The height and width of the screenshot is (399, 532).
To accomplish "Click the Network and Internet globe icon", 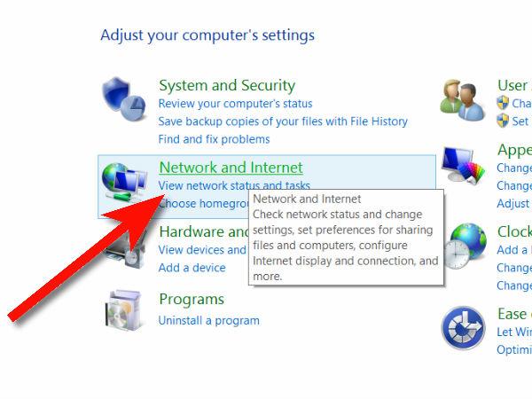I will click(x=124, y=182).
